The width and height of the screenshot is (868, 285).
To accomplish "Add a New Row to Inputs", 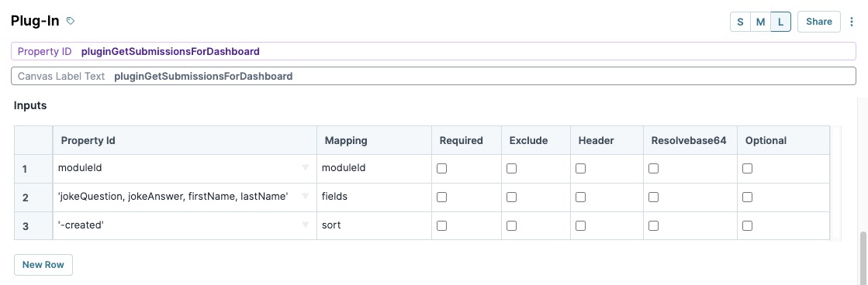I will click(43, 265).
